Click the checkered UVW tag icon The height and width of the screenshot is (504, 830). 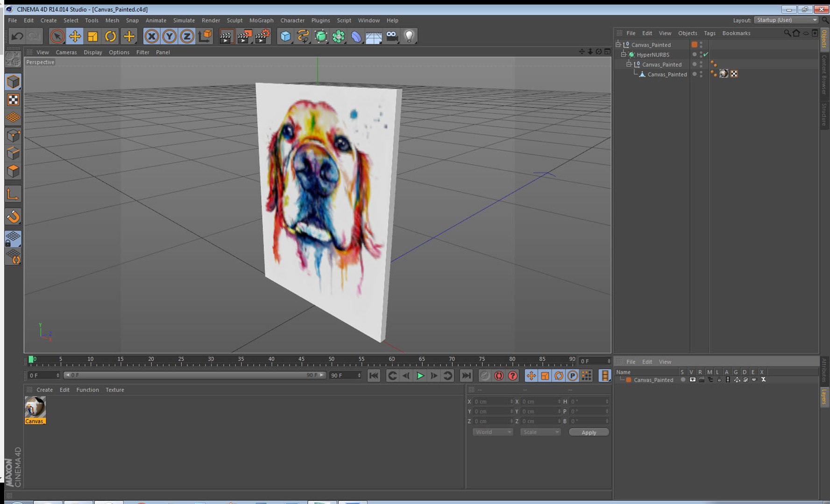[734, 74]
